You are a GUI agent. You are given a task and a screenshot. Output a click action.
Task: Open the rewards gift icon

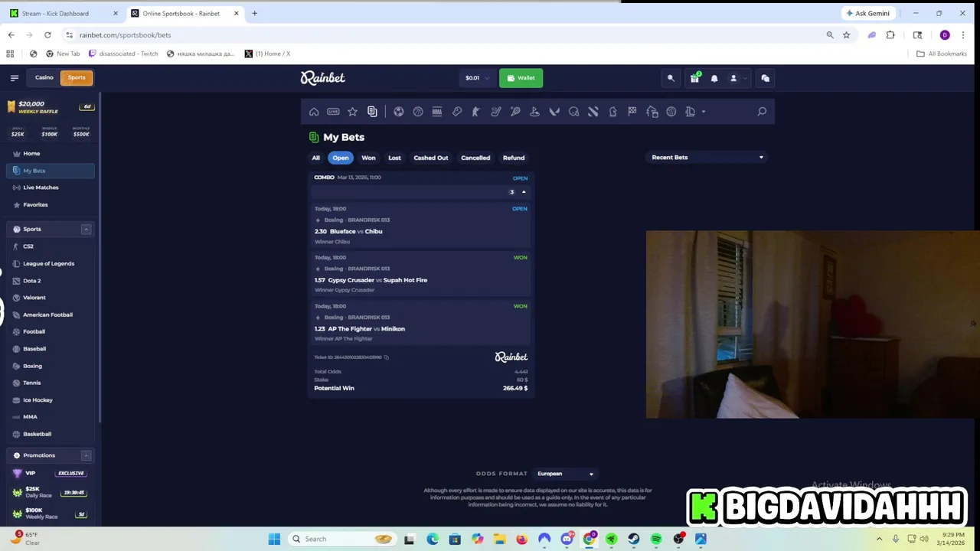coord(694,77)
